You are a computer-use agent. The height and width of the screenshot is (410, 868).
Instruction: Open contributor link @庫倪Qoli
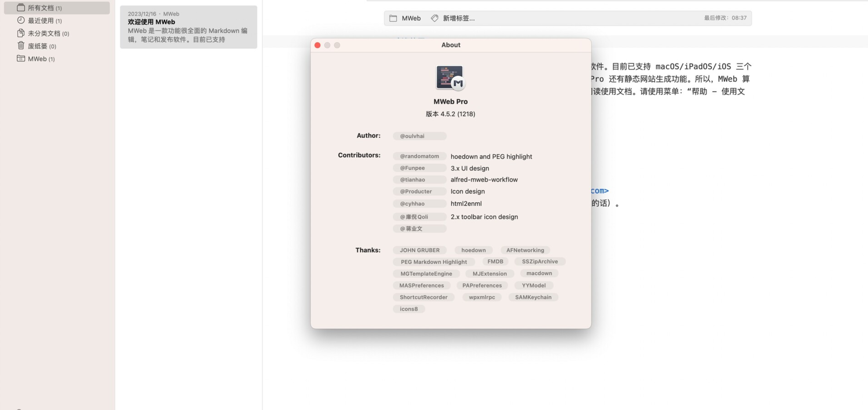420,217
